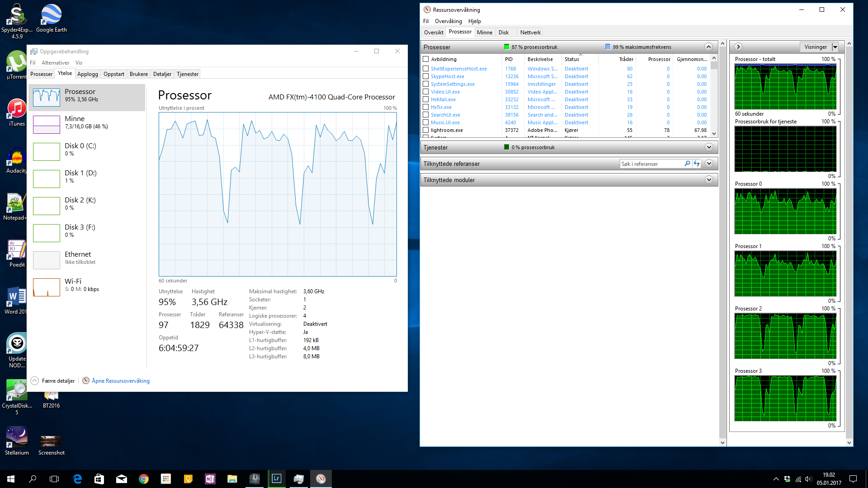This screenshot has width=868, height=488.
Task: Open Stellarium desktop icon
Action: (17, 441)
